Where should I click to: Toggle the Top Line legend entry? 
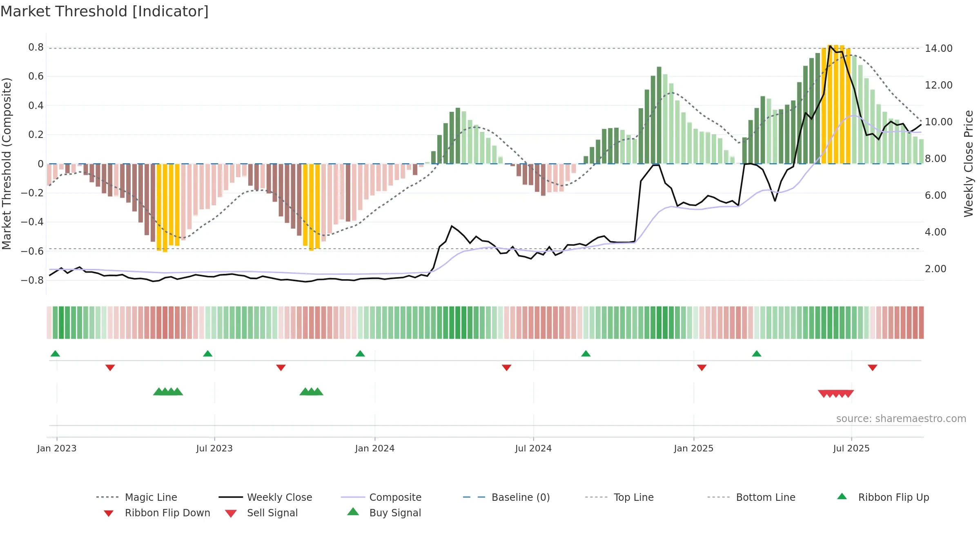click(619, 497)
